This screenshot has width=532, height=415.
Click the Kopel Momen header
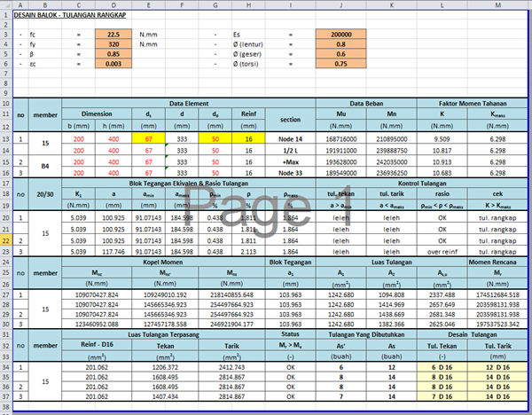click(x=163, y=262)
